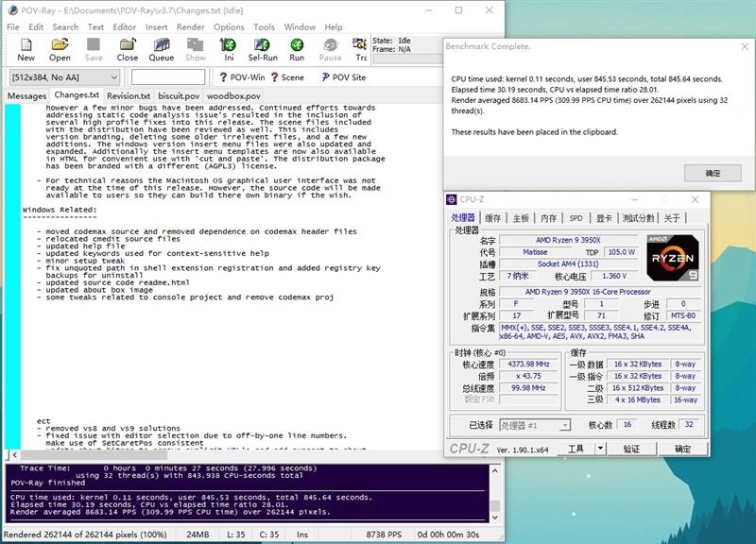Click the Ini render settings icon
This screenshot has width=756, height=544.
coord(229,49)
